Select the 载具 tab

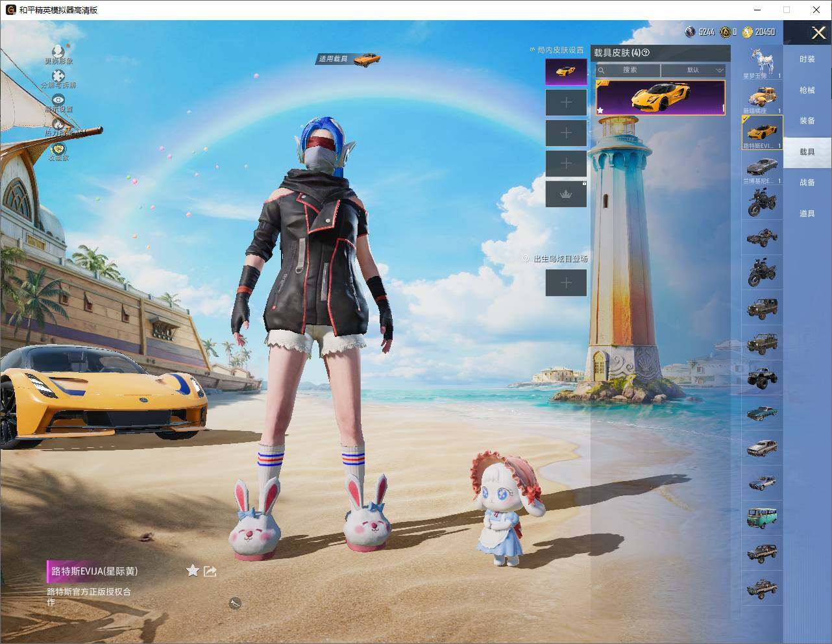807,152
